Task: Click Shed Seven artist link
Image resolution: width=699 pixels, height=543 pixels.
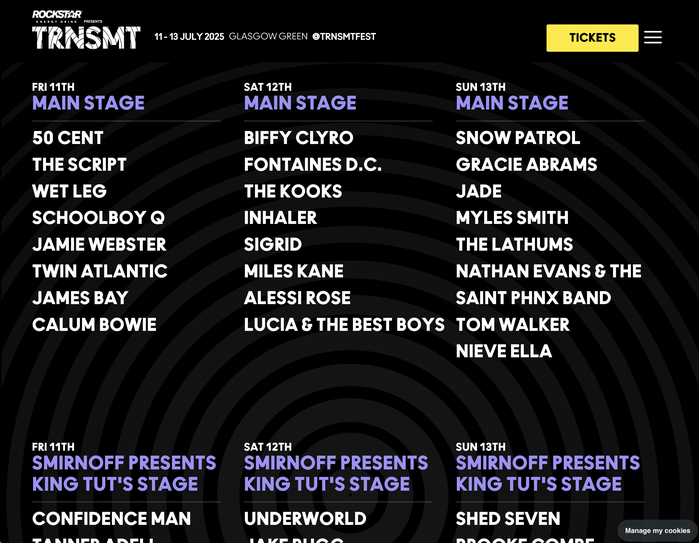Action: [508, 519]
